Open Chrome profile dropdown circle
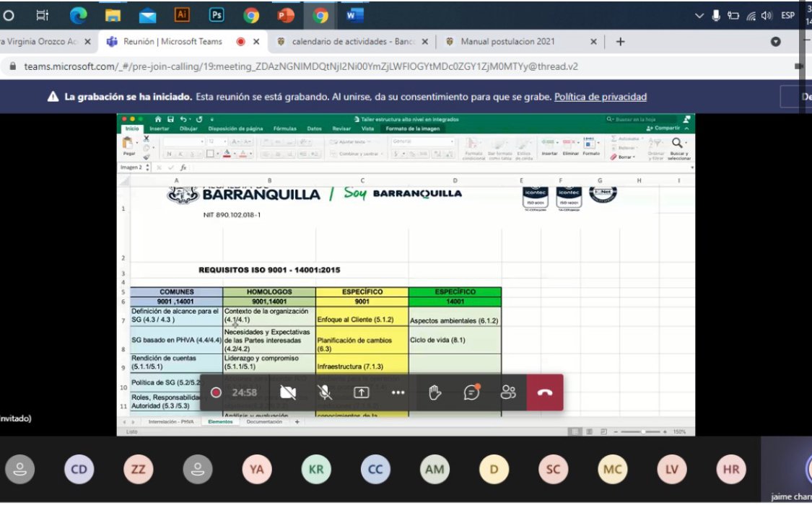The width and height of the screenshot is (812, 505). coord(776,42)
